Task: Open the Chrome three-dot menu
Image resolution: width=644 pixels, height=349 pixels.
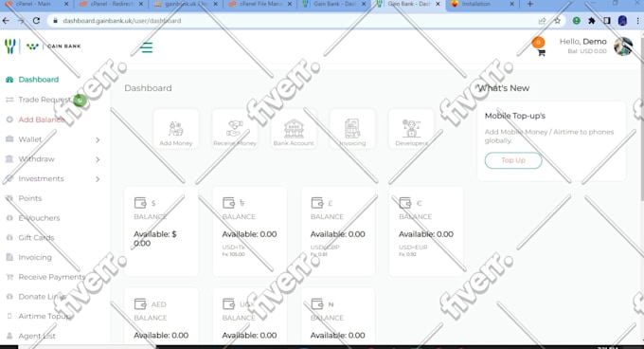Action: click(637, 21)
